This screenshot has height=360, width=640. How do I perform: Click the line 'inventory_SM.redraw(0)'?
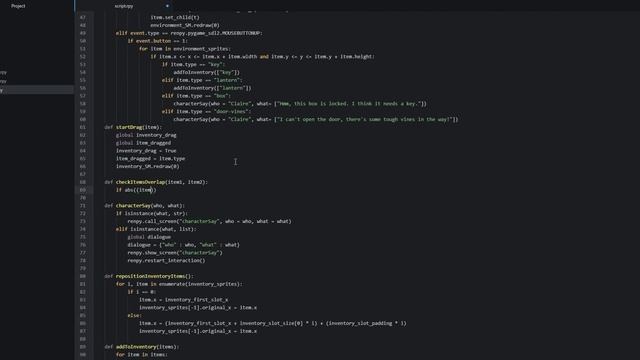[148, 167]
